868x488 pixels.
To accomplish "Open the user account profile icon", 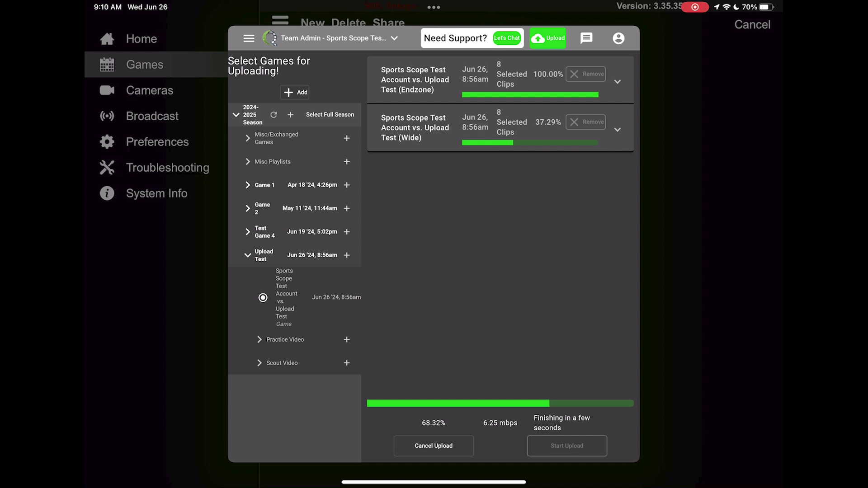I will coord(618,38).
